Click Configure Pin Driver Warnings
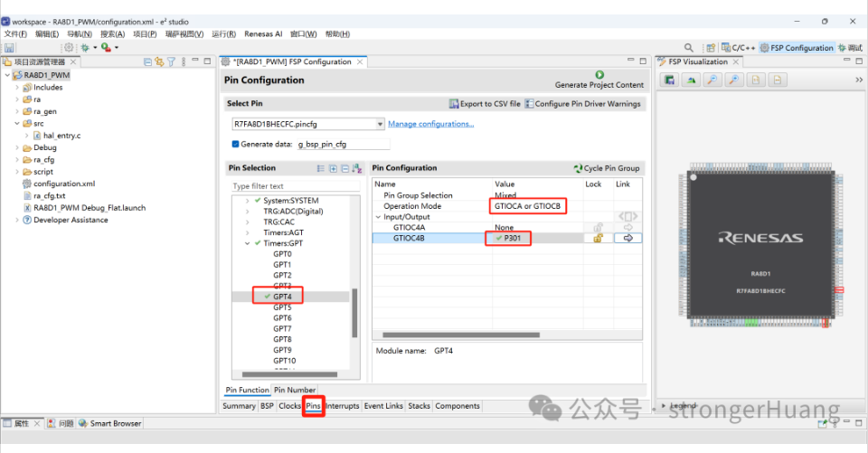 (x=582, y=104)
